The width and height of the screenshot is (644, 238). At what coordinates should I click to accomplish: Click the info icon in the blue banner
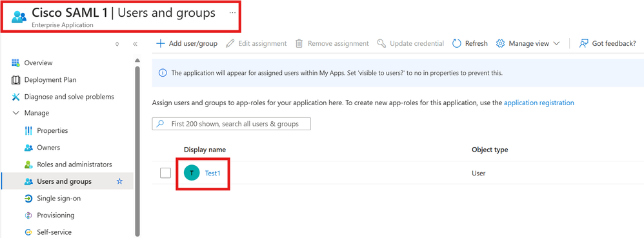pos(163,73)
